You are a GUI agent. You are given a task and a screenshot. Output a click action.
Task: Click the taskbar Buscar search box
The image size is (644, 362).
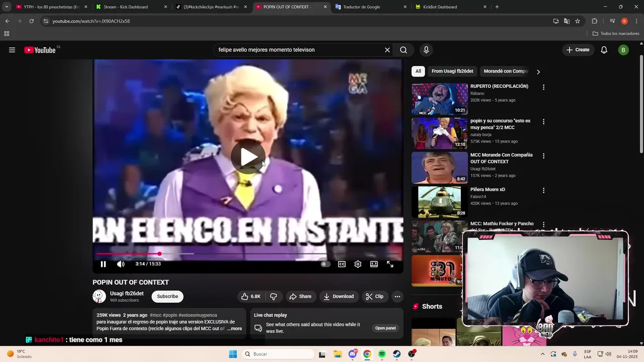277,354
